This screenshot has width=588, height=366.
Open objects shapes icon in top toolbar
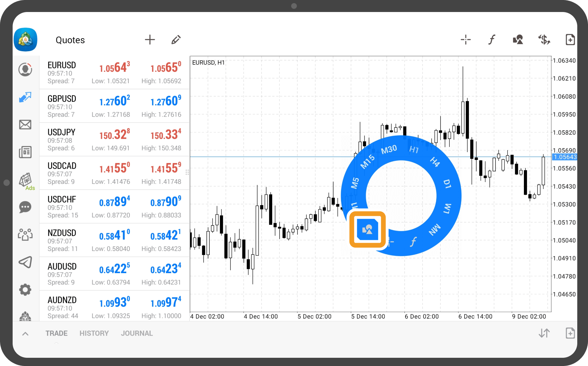point(518,40)
